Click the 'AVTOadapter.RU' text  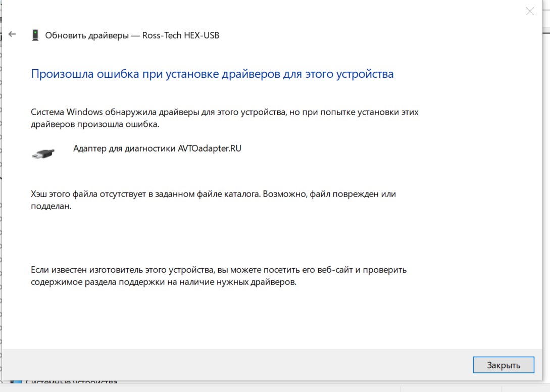(x=210, y=149)
